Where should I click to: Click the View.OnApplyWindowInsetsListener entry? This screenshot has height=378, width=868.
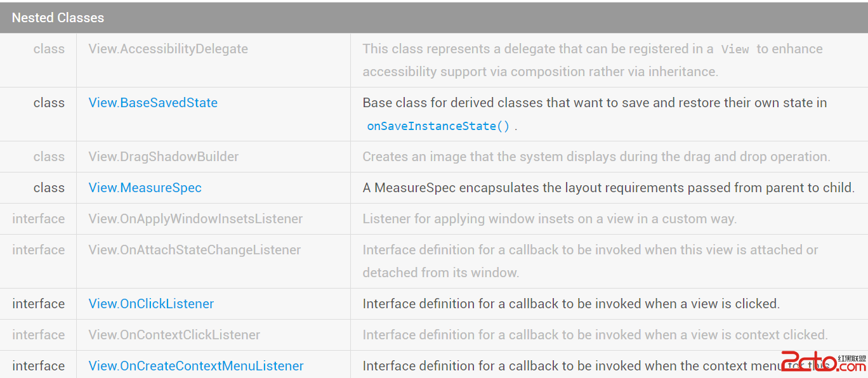coord(195,219)
